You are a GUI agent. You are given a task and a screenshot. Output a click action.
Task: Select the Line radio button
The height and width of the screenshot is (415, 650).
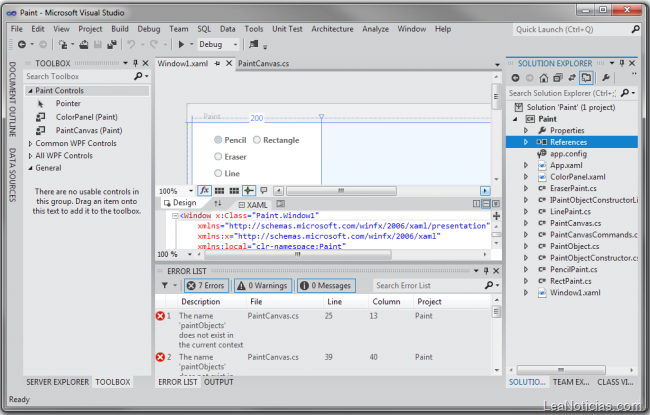click(x=218, y=173)
